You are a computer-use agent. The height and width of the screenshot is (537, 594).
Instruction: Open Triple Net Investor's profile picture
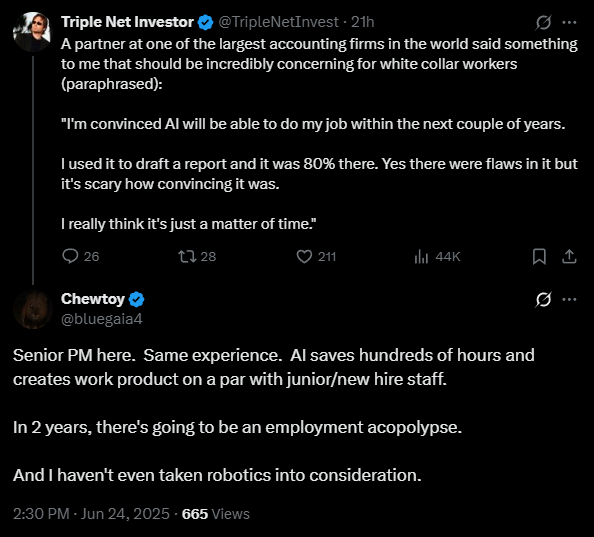[31, 31]
